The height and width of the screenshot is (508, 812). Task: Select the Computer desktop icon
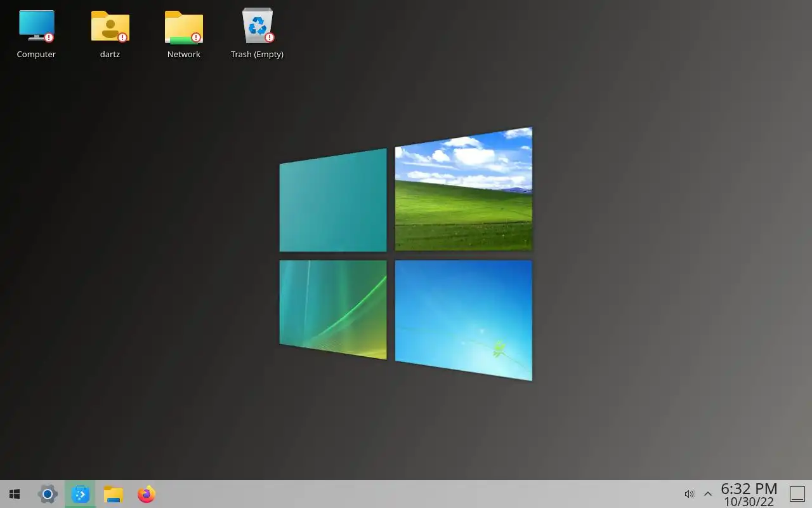click(x=36, y=25)
